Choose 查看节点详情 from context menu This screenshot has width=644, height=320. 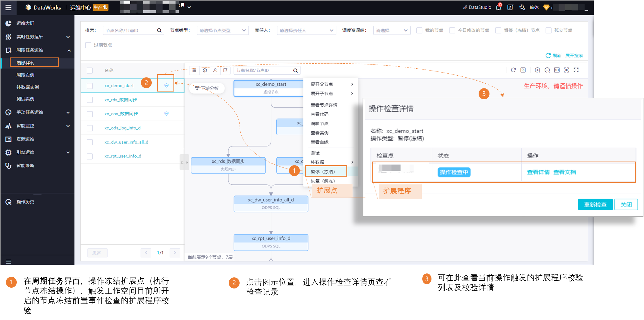pyautogui.click(x=324, y=105)
